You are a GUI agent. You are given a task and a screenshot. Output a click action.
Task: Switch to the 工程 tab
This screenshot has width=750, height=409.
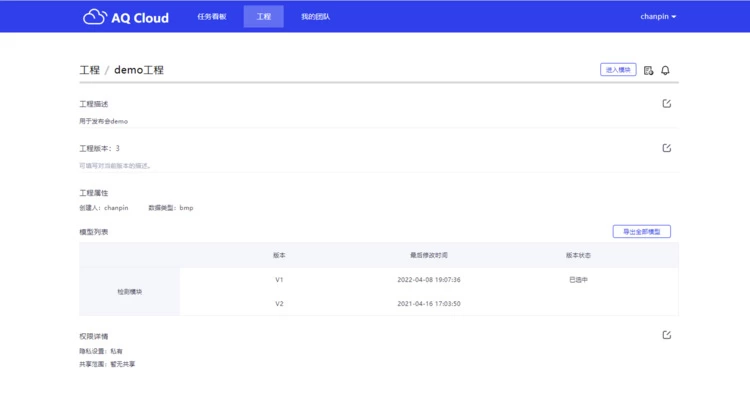(x=263, y=17)
